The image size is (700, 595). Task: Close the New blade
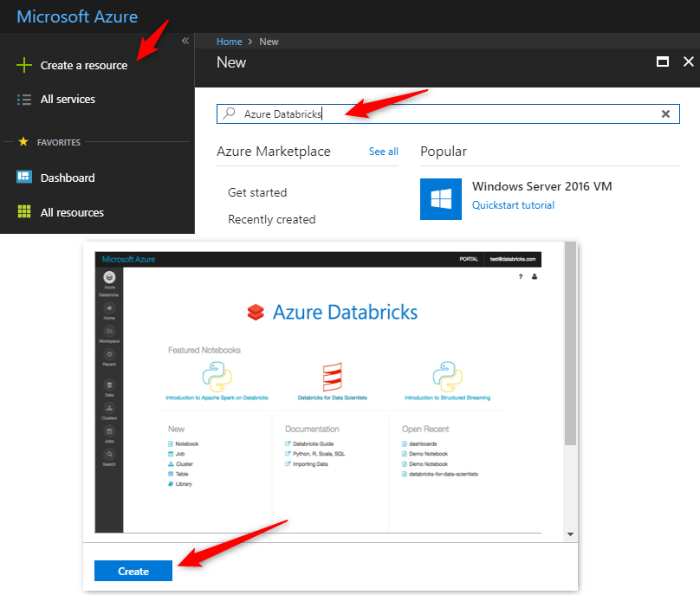click(689, 61)
